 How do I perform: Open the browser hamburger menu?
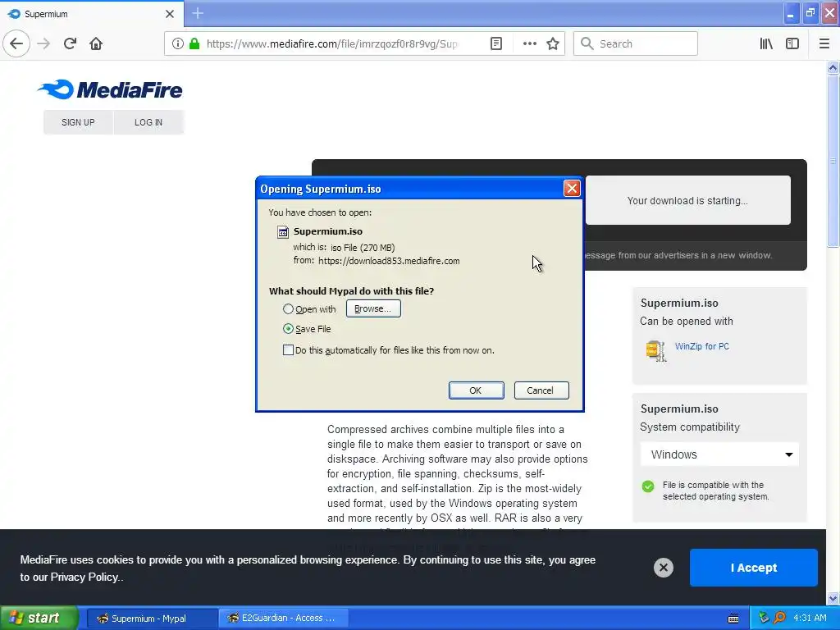824,43
